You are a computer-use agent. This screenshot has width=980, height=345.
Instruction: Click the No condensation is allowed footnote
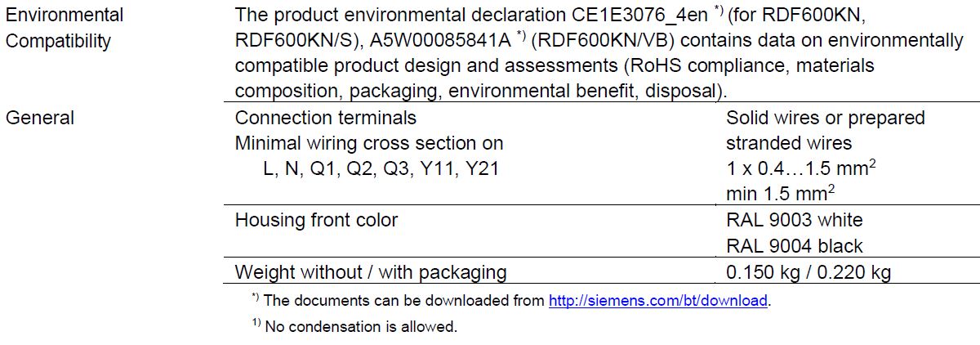point(354,326)
